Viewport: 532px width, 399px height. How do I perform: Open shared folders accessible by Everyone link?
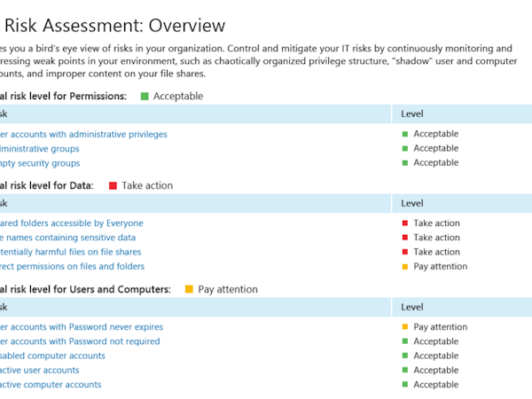[x=72, y=223]
